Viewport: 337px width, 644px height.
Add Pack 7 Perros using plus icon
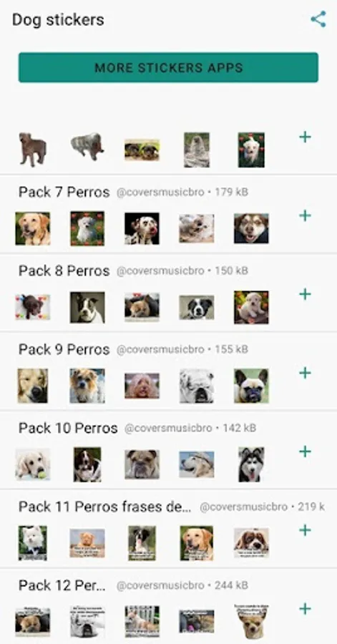click(305, 215)
